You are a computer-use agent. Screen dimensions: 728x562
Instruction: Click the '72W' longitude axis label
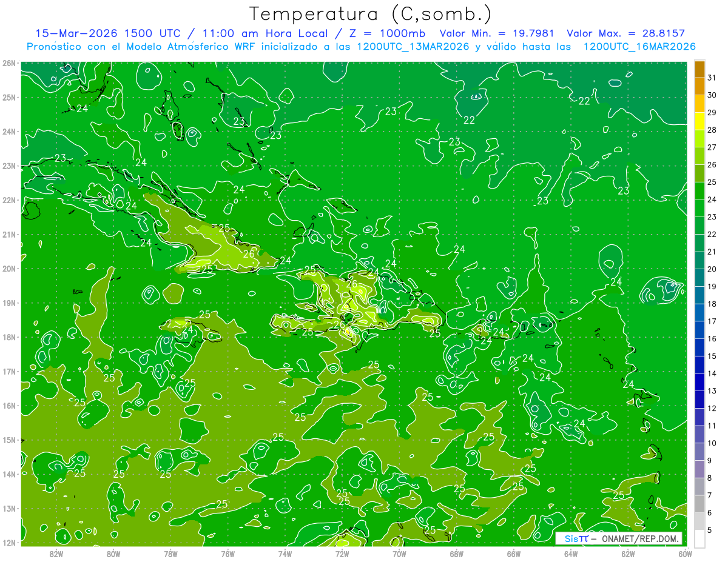click(x=342, y=554)
